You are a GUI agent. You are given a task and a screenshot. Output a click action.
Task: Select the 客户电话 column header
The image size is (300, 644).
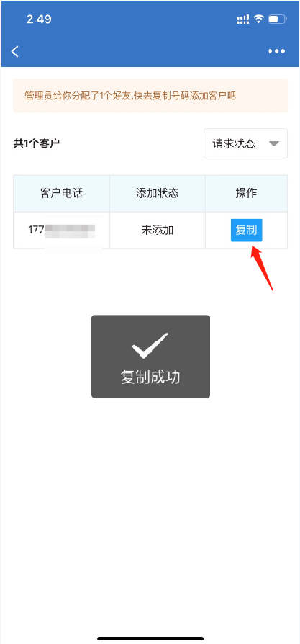pyautogui.click(x=62, y=194)
